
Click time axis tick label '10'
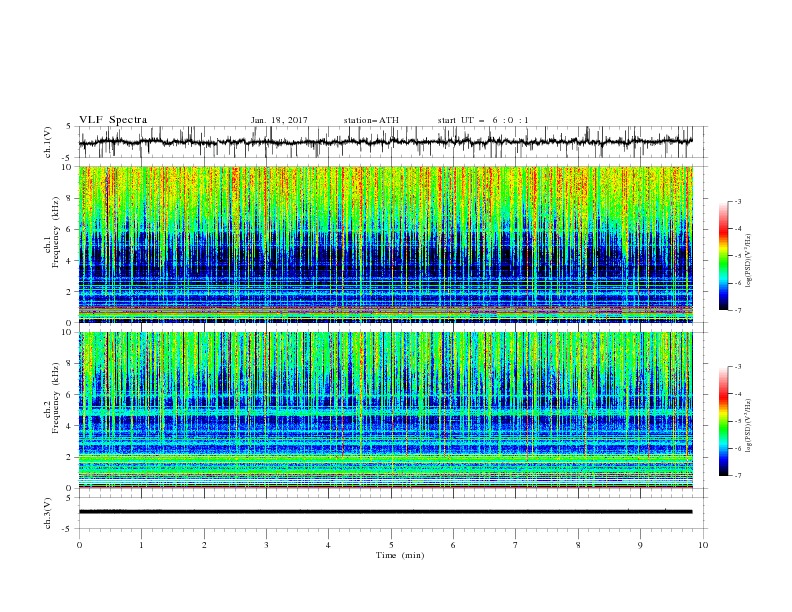703,545
